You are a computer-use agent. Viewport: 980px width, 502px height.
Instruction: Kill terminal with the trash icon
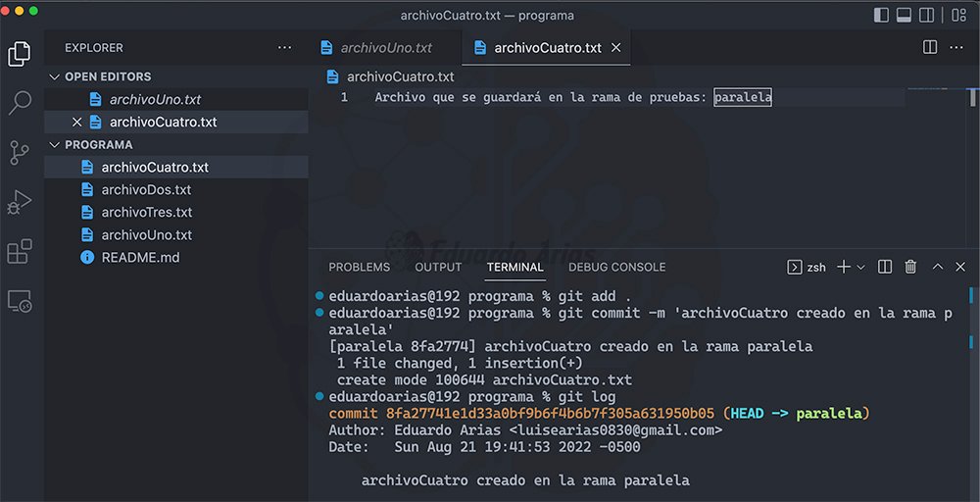[x=910, y=267]
